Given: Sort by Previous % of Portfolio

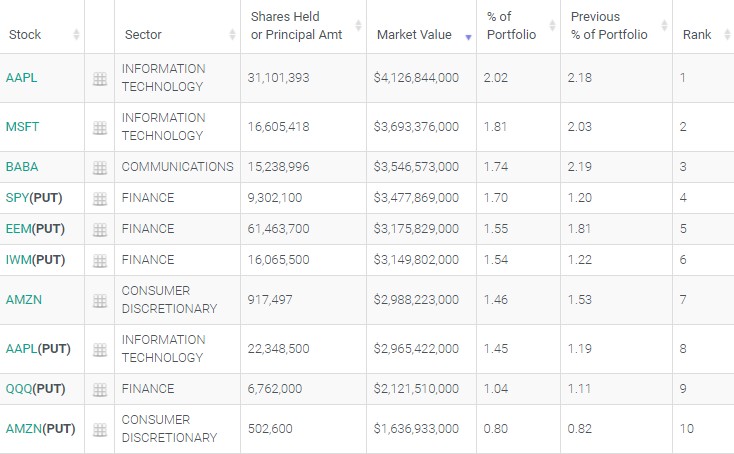Looking at the screenshot, I should click(x=609, y=26).
